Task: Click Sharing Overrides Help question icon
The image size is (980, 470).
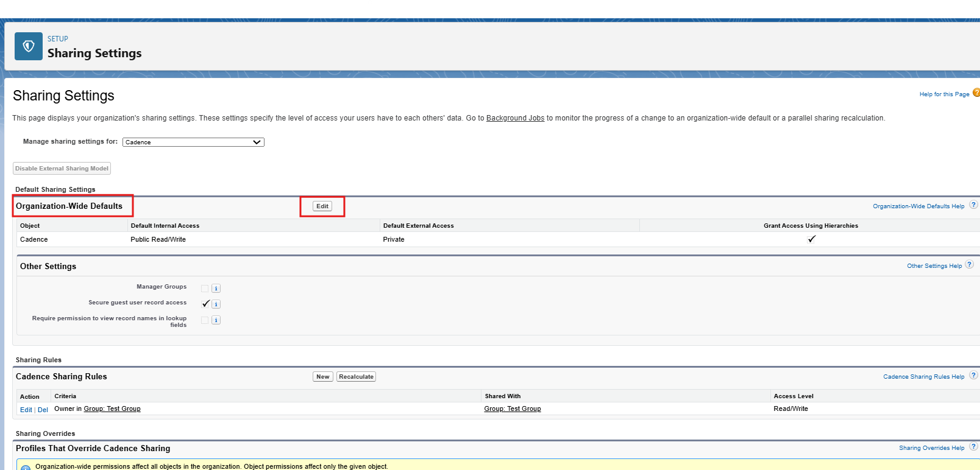Action: (x=973, y=447)
